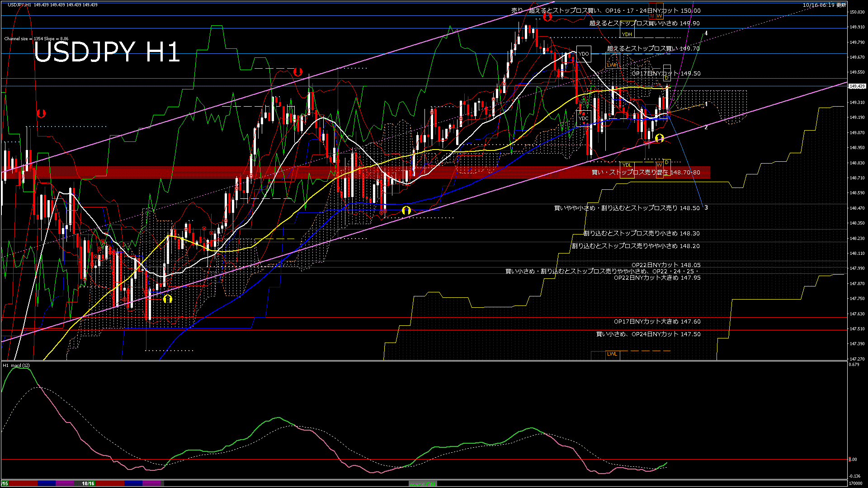This screenshot has width=868, height=488.
Task: Click the LWL last week low label
Action: (612, 354)
